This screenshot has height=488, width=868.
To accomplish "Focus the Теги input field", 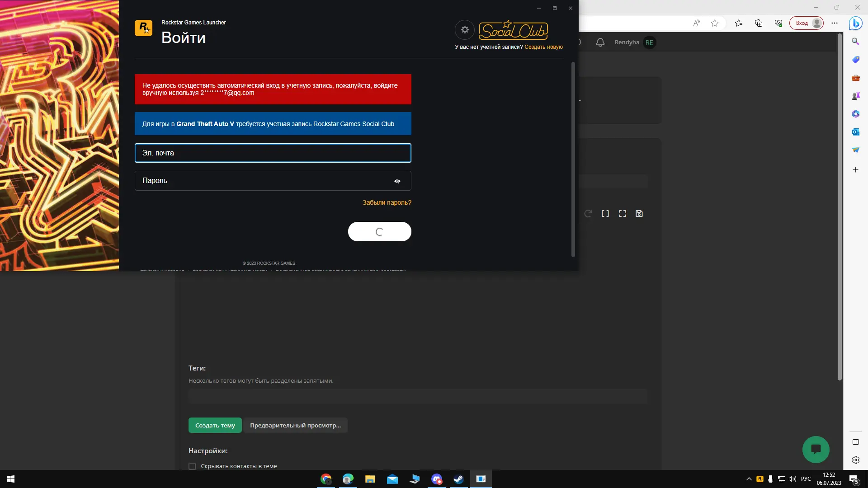I will pos(418,396).
